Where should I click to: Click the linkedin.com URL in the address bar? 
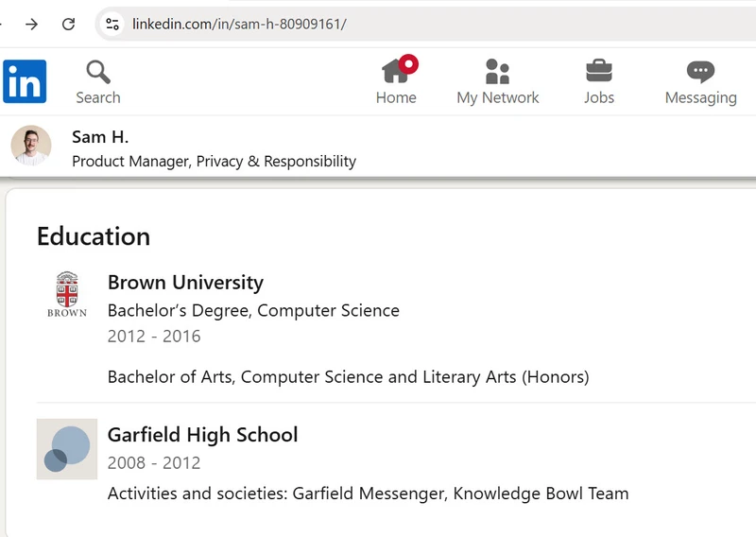tap(239, 24)
